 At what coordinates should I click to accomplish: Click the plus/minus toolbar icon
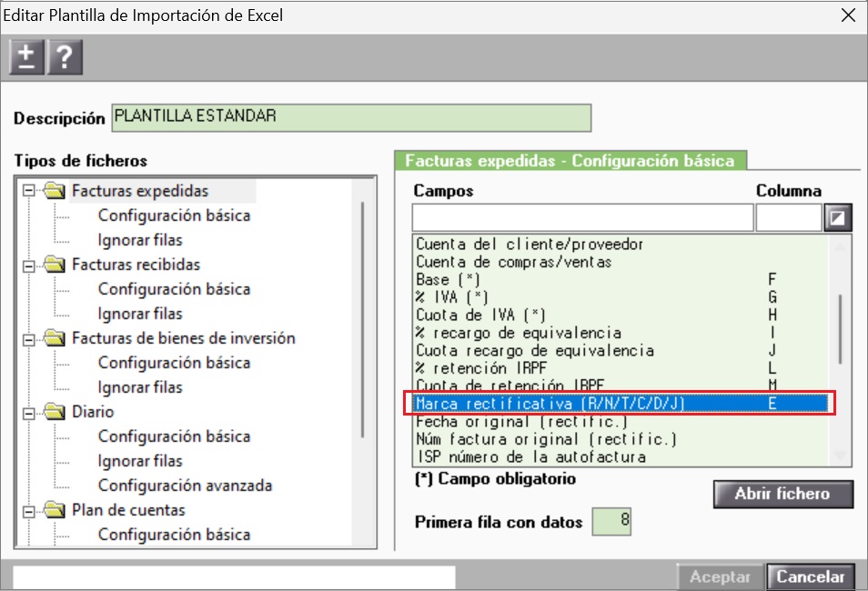26,57
